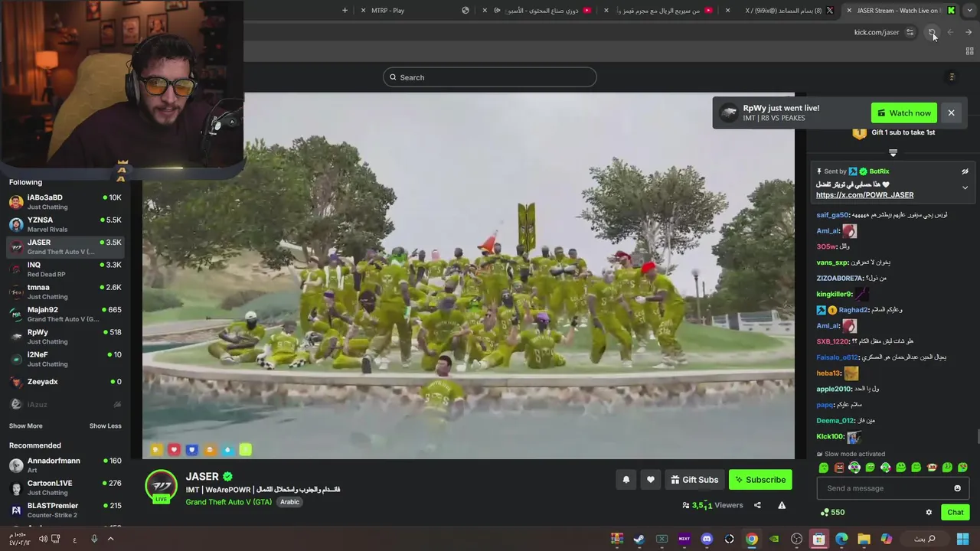Open the x.com/POWR_JASER link
The width and height of the screenshot is (980, 551).
[864, 195]
